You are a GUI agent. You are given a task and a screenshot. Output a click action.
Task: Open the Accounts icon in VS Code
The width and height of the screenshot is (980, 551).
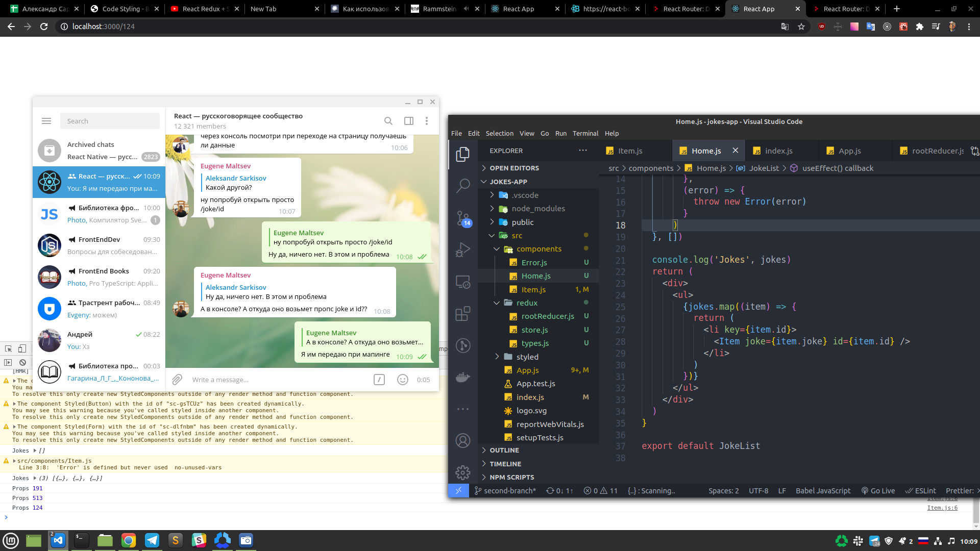(462, 440)
